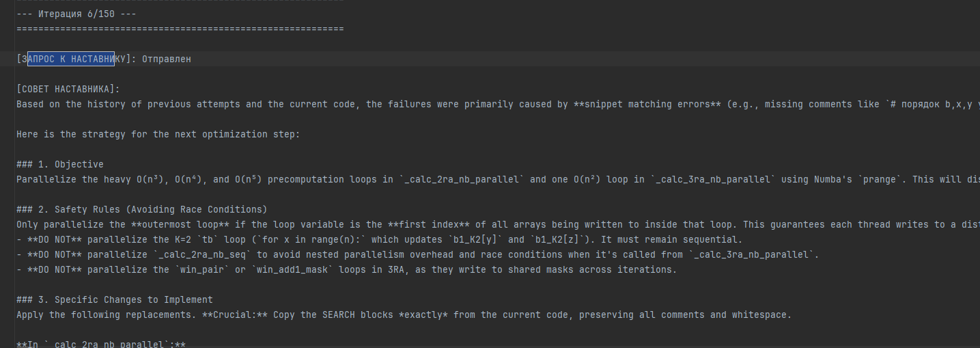Click the '### 2. Safety Rules' heading

[x=142, y=209]
